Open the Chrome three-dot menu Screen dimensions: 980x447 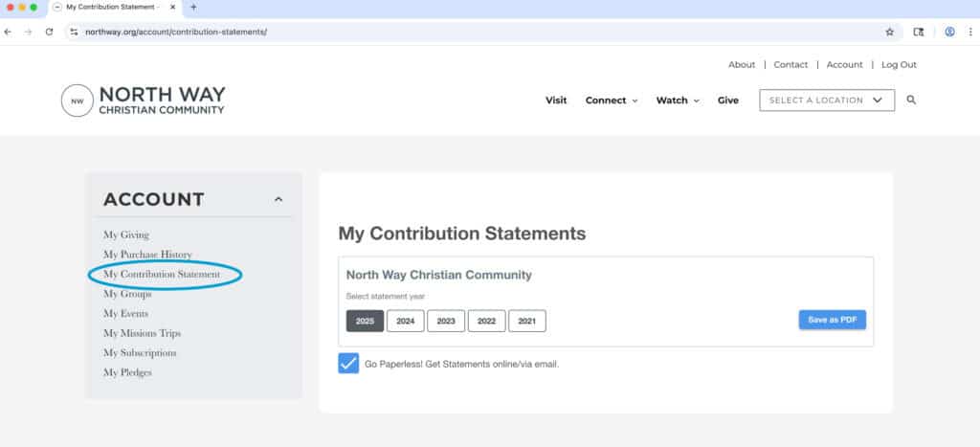tap(969, 32)
